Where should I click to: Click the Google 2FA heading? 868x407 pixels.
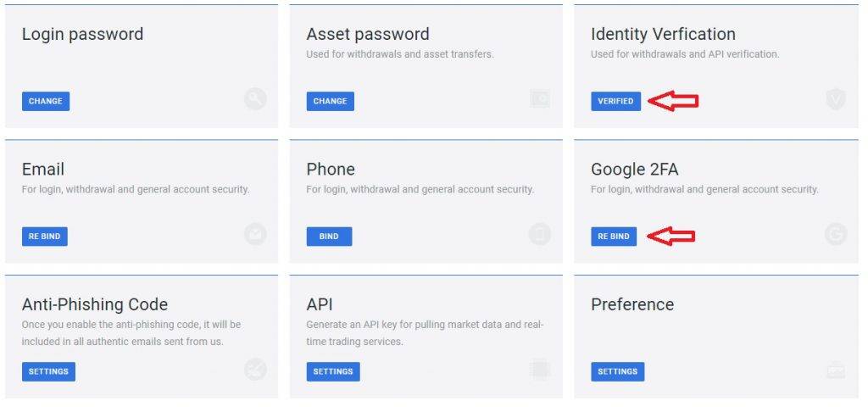634,169
